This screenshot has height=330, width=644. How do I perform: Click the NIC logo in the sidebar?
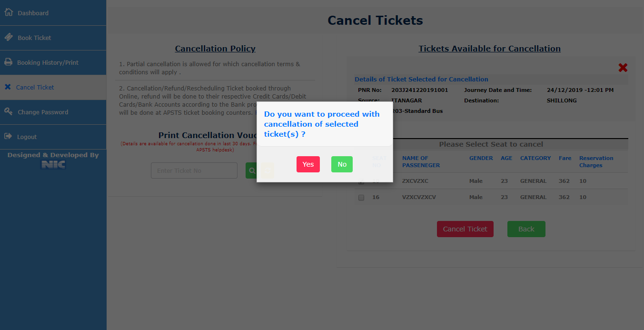53,164
